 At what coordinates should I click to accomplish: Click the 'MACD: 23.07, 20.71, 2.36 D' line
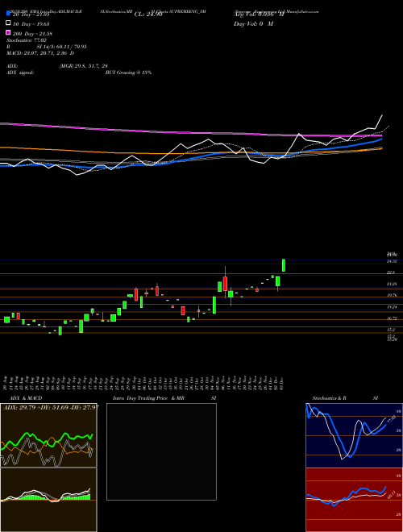(x=40, y=53)
